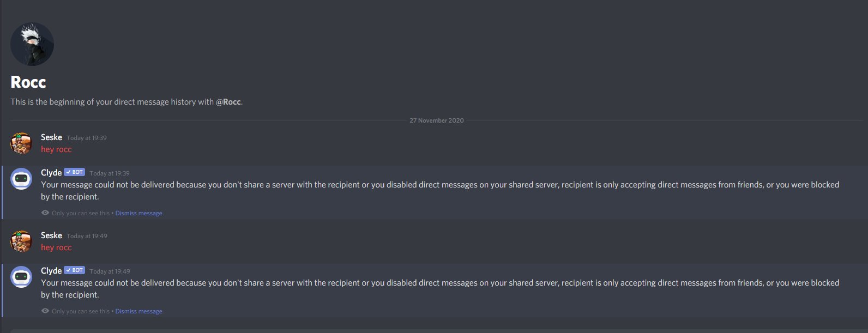Open Rocc's large profile avatar
This screenshot has width=868, height=333.
click(32, 44)
